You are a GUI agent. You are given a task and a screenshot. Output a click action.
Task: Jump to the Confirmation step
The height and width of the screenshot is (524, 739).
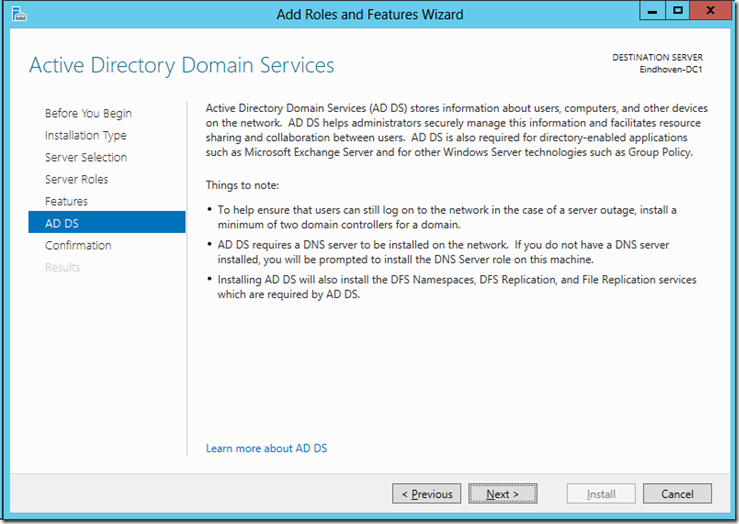(78, 246)
